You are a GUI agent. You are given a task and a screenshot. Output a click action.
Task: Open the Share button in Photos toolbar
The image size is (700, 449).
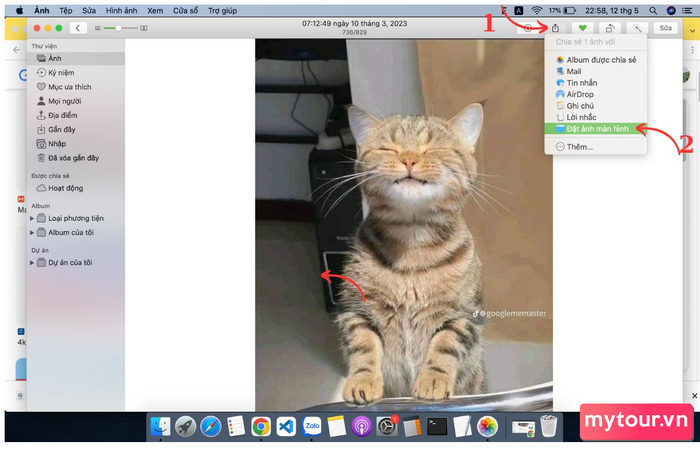tap(555, 28)
